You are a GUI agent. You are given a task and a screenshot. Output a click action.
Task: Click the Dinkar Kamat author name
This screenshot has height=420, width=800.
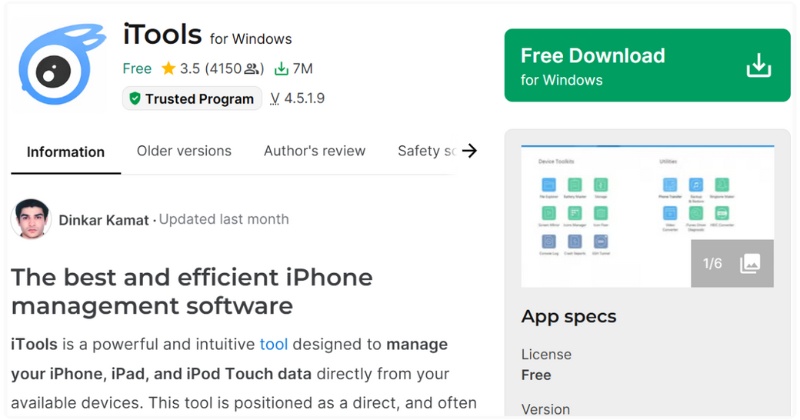(x=104, y=219)
